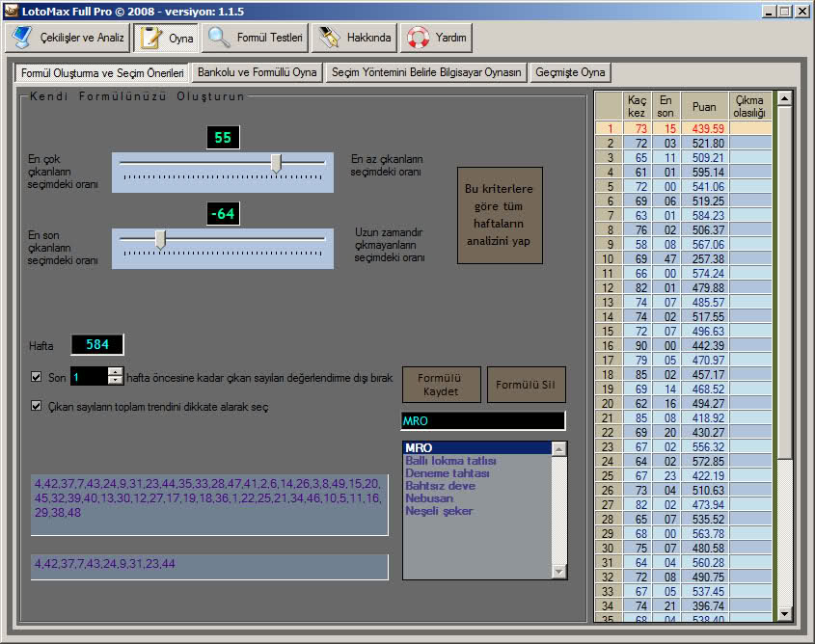This screenshot has height=644, width=815.
Task: Click the Kaç kez column header
Action: click(637, 106)
